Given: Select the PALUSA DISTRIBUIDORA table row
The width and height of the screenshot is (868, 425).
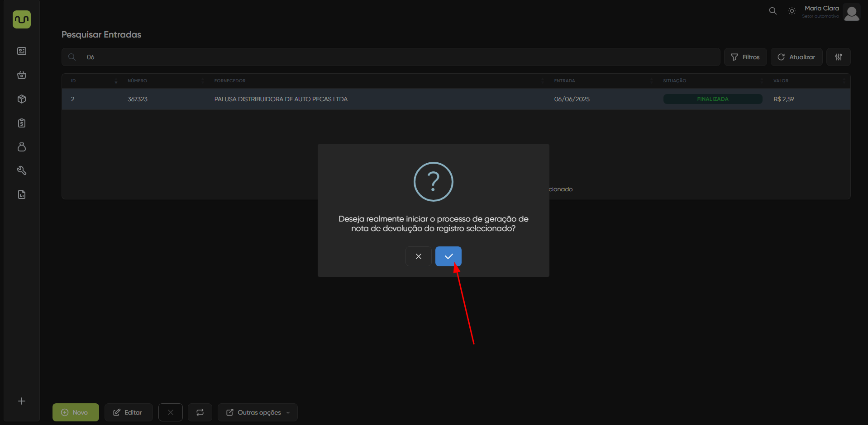Looking at the screenshot, I should click(x=281, y=99).
